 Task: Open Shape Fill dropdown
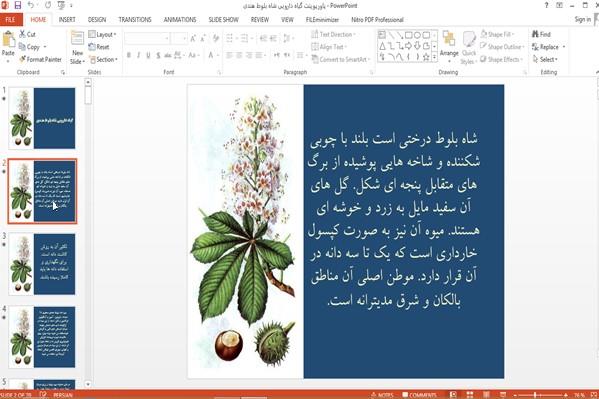click(497, 34)
